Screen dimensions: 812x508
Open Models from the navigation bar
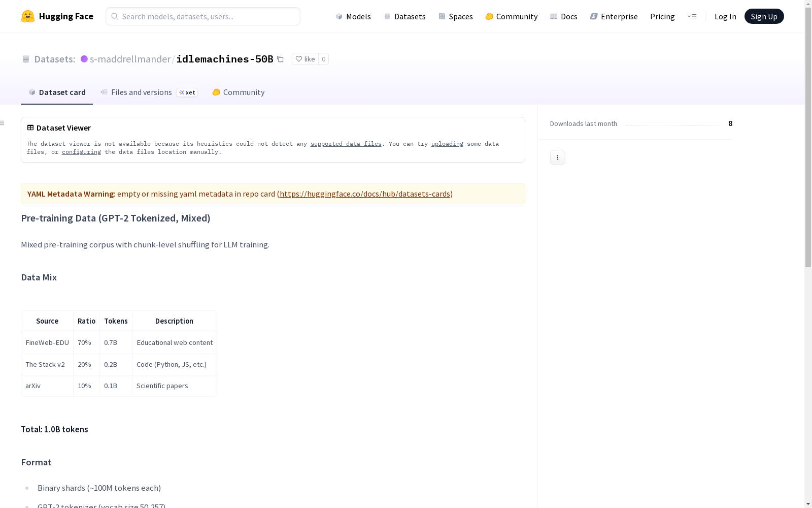point(353,16)
